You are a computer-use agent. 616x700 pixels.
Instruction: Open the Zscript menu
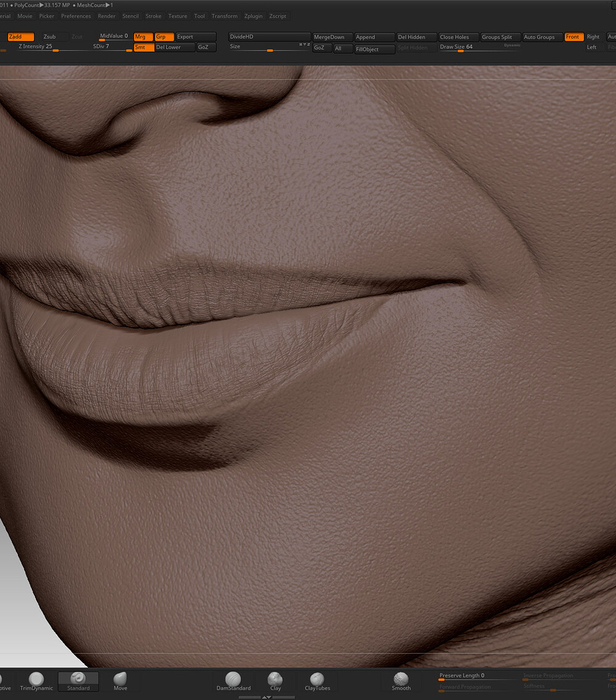[278, 16]
